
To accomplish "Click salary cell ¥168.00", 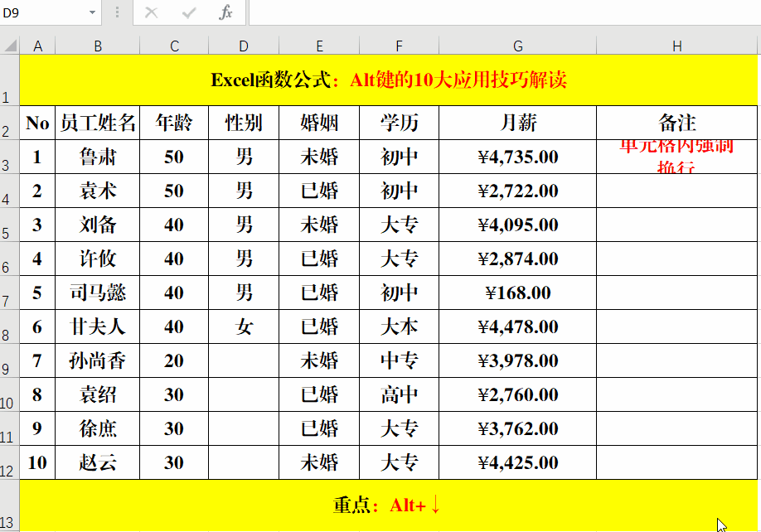I will click(518, 293).
